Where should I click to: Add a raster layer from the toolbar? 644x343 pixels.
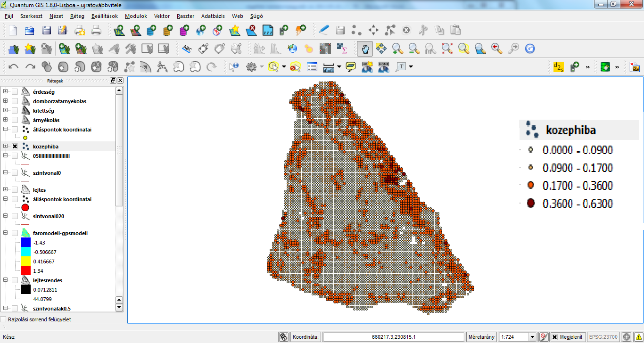(x=135, y=31)
